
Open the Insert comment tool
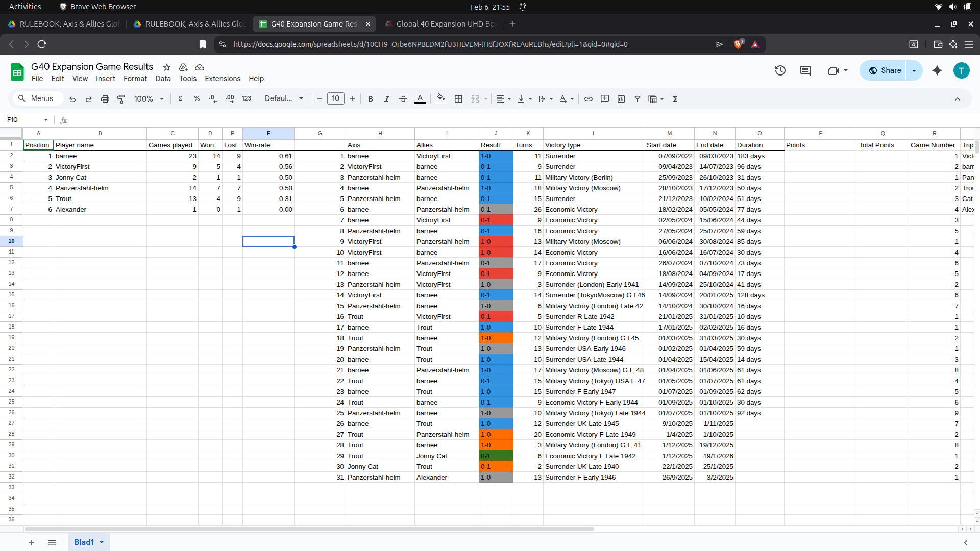click(605, 98)
